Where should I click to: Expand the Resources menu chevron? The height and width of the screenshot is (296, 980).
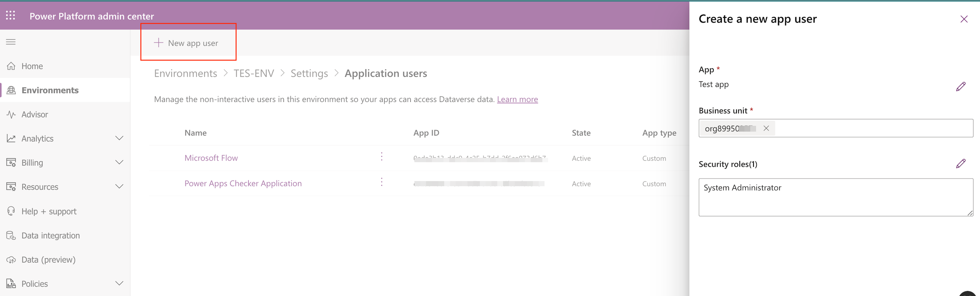[x=120, y=187]
